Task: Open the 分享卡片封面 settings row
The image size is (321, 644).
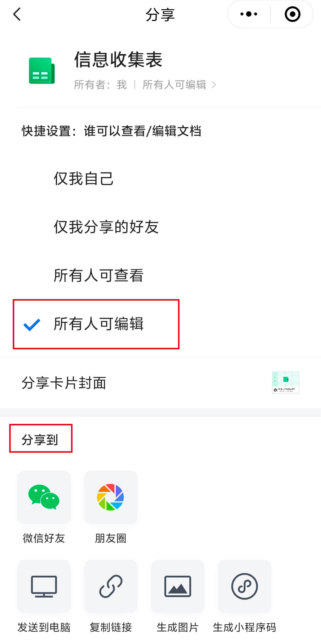Action: 64,383
